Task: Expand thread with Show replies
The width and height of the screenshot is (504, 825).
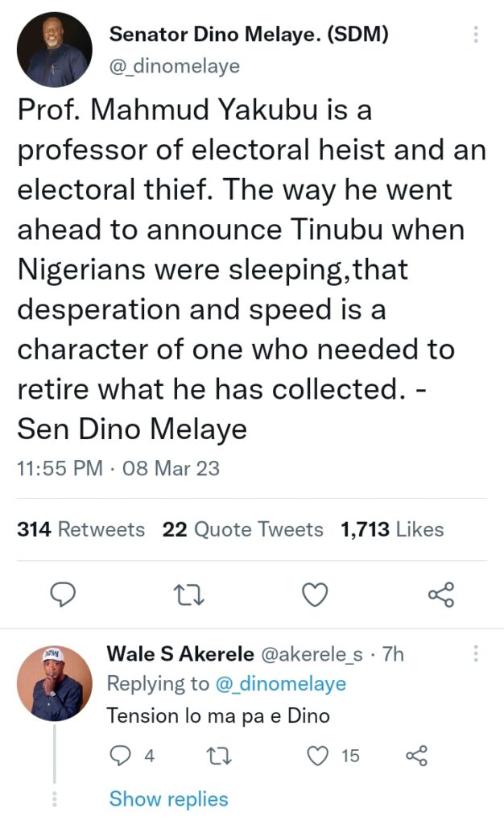Action: pyautogui.click(x=168, y=798)
